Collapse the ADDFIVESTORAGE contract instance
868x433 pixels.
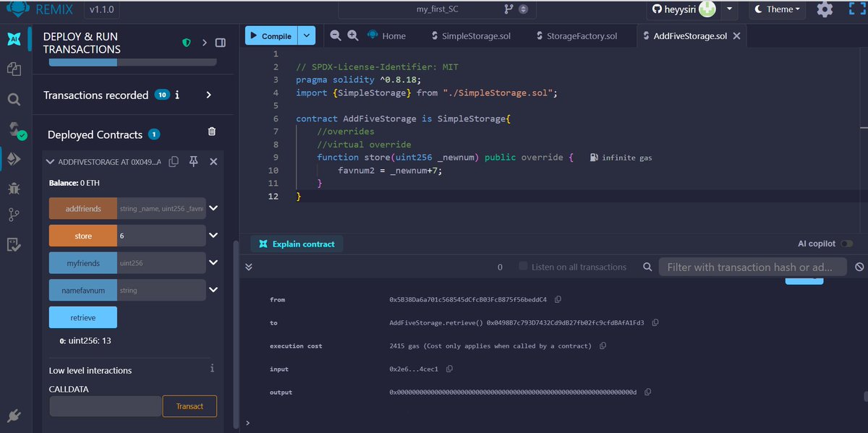[50, 162]
